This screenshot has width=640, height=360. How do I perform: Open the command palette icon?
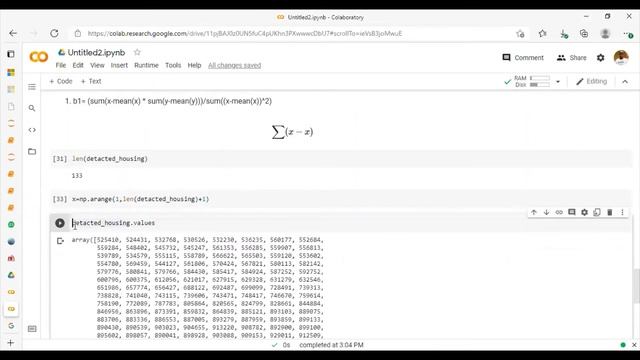[32, 329]
